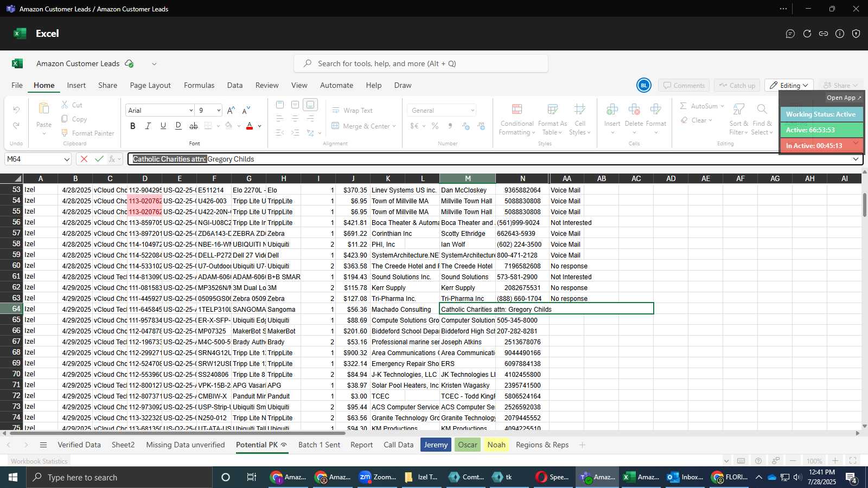Open Windows Start menu
This screenshot has height=488, width=868.
[x=13, y=477]
